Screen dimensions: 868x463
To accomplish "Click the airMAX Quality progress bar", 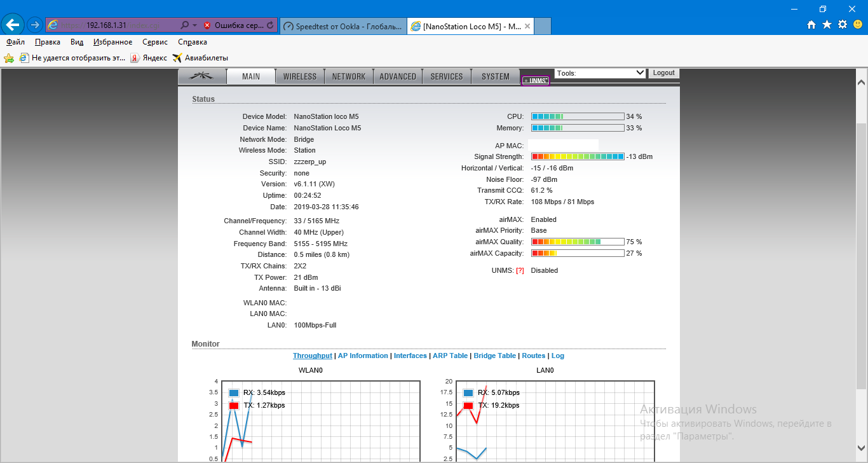I will point(577,242).
